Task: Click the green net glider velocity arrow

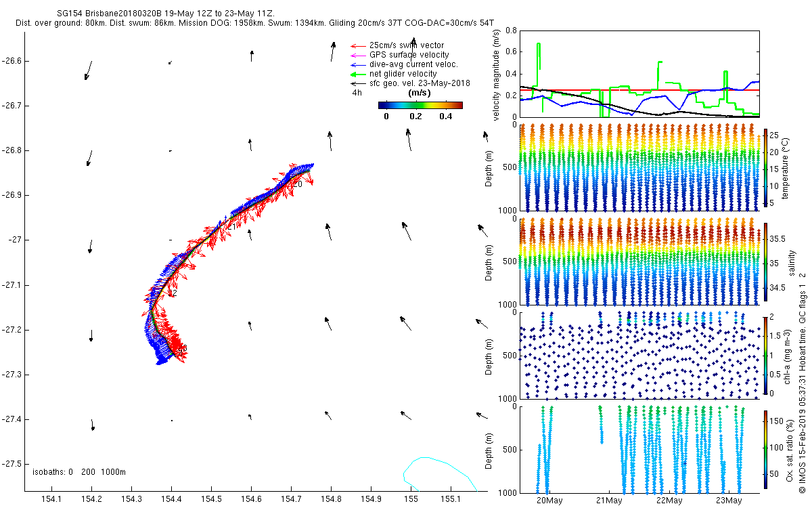Action: [357, 74]
